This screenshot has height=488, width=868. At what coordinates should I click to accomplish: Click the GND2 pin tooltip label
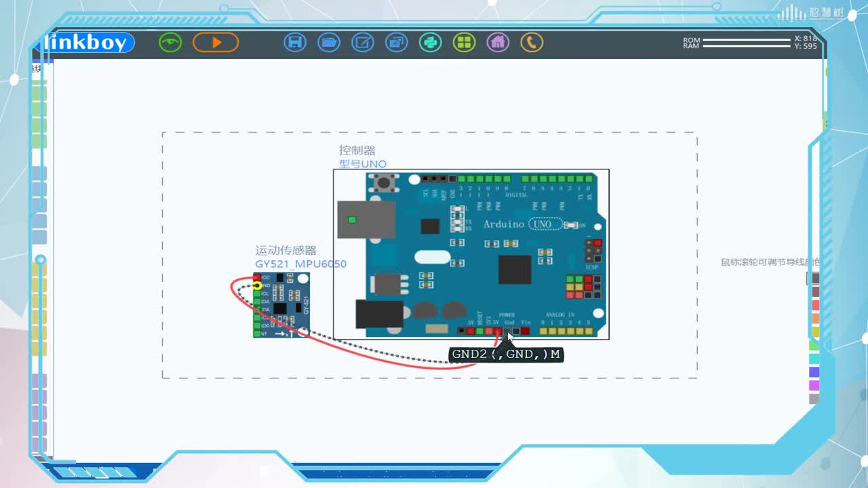click(x=507, y=354)
